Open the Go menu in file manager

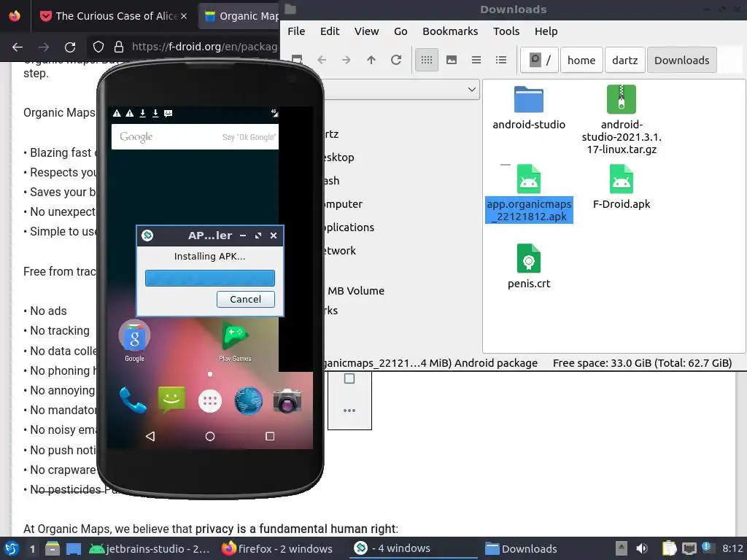400,31
